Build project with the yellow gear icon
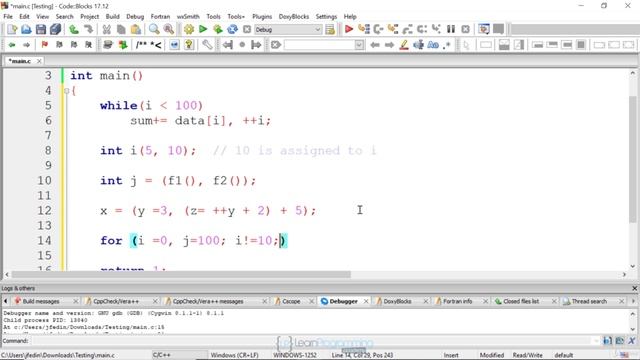640x360 pixels. point(189,29)
